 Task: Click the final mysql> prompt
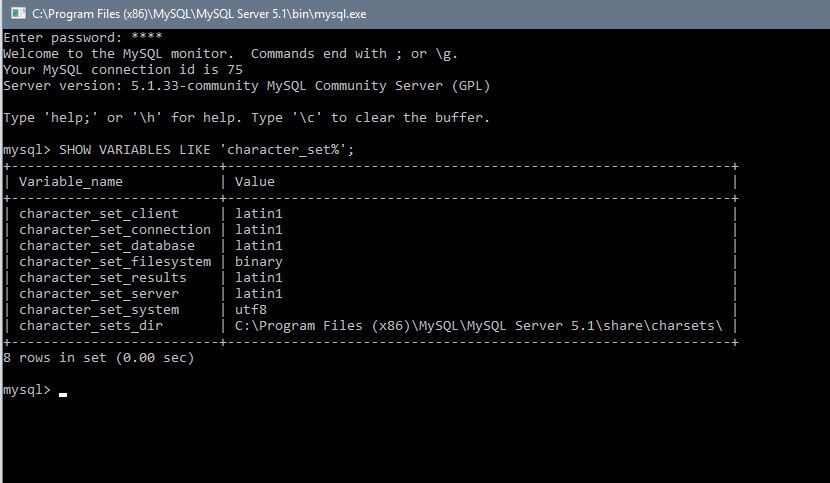coord(27,390)
